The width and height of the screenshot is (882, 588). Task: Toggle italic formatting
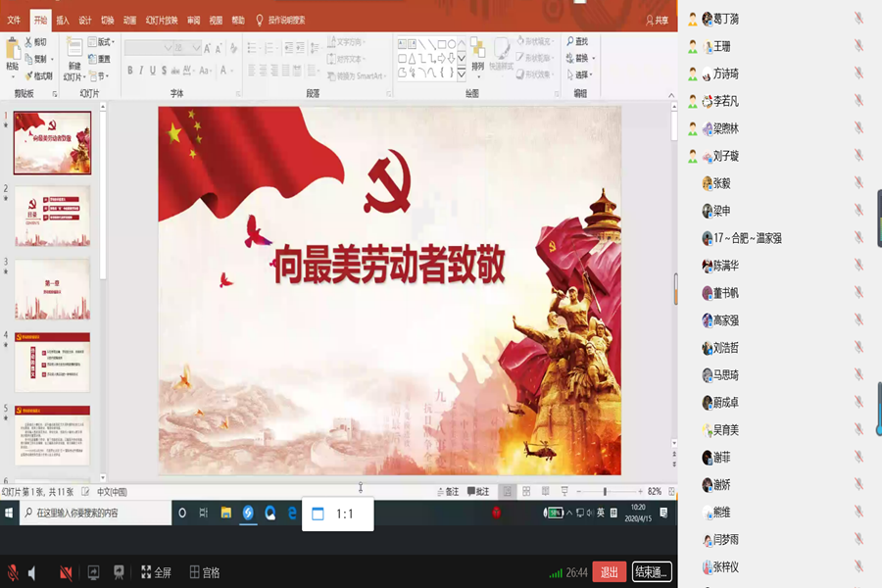point(141,71)
